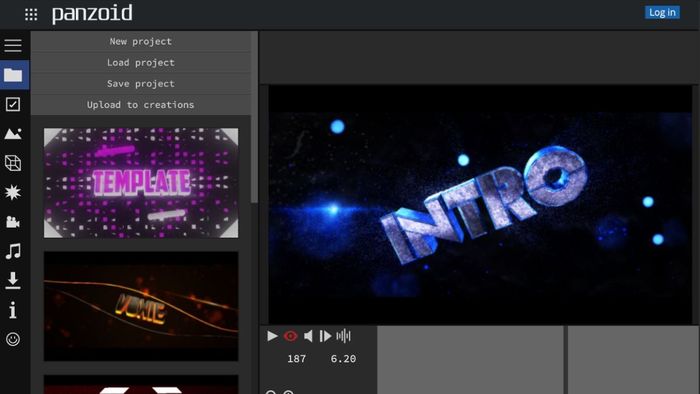Open the video camera sidebar icon
Viewport: 700px width, 394px height.
13,222
